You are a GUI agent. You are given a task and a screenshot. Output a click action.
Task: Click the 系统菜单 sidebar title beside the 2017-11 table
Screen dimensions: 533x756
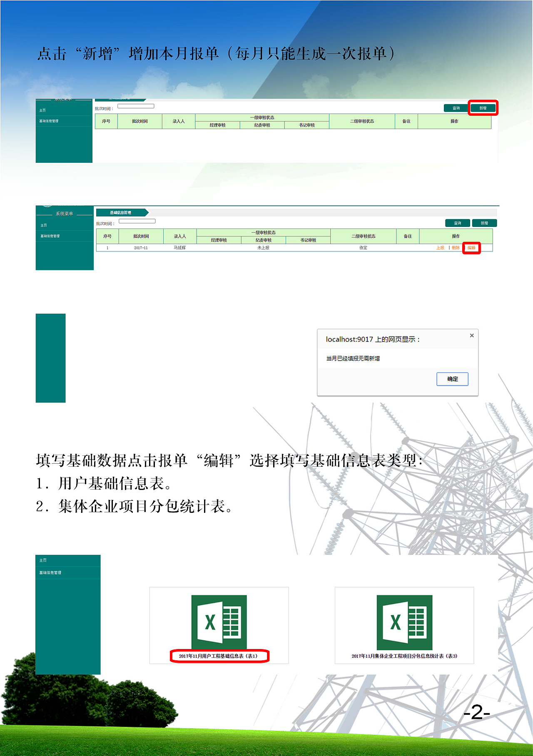point(65,214)
